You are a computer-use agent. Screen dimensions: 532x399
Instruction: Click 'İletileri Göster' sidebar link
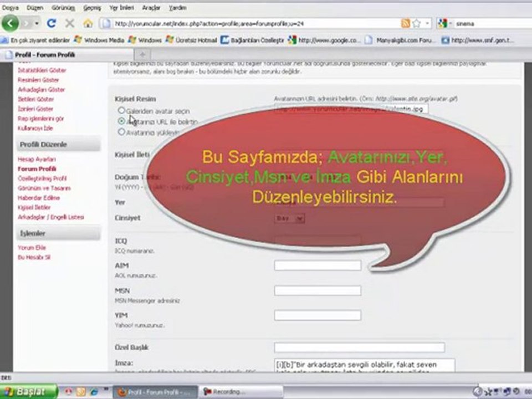pos(35,99)
